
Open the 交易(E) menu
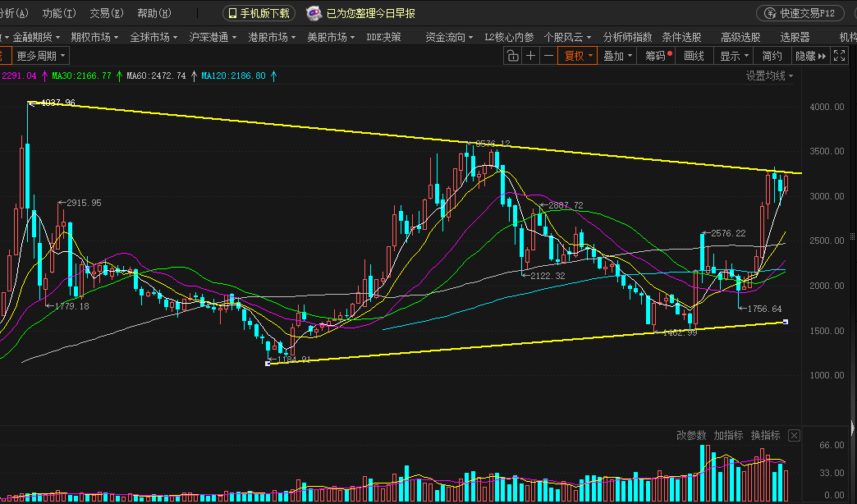107,13
